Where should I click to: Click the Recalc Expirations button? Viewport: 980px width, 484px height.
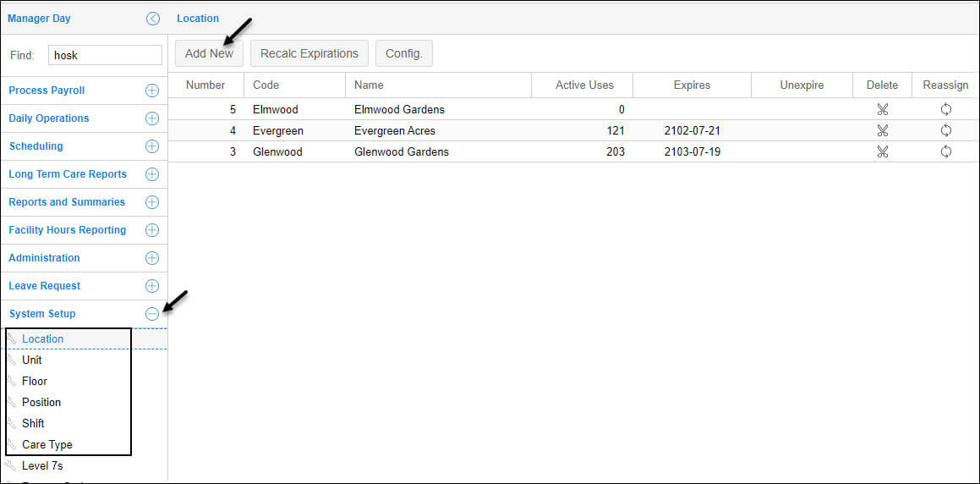coord(309,53)
